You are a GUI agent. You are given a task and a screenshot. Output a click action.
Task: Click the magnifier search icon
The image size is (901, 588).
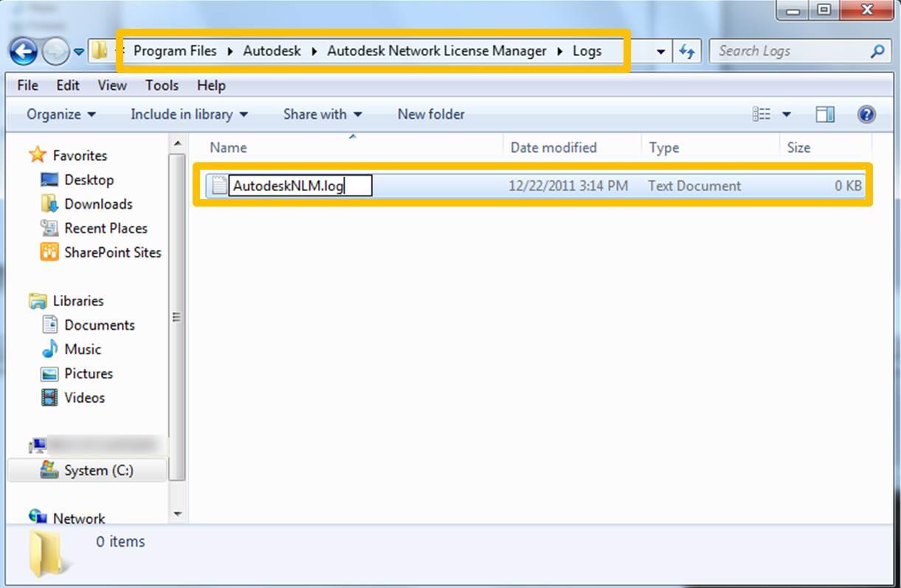tap(877, 51)
